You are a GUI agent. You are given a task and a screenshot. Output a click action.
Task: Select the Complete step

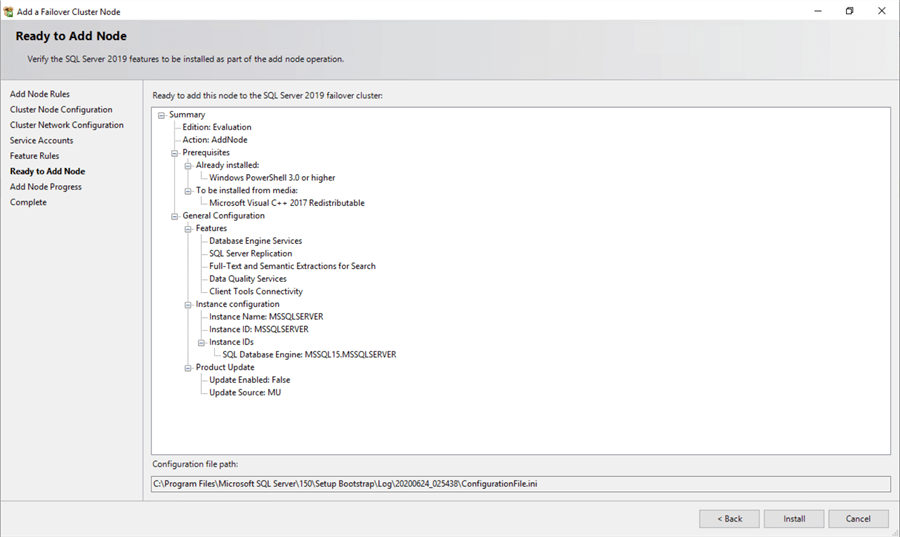click(28, 203)
